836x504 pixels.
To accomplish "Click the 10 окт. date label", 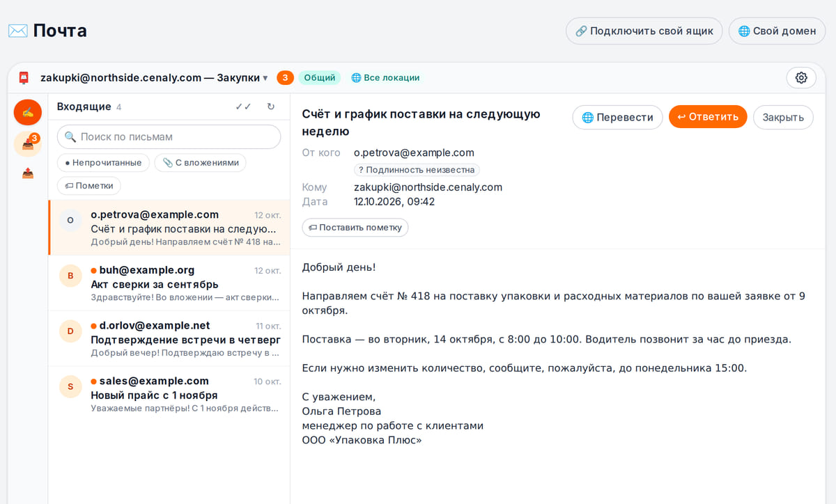I will tap(268, 381).
